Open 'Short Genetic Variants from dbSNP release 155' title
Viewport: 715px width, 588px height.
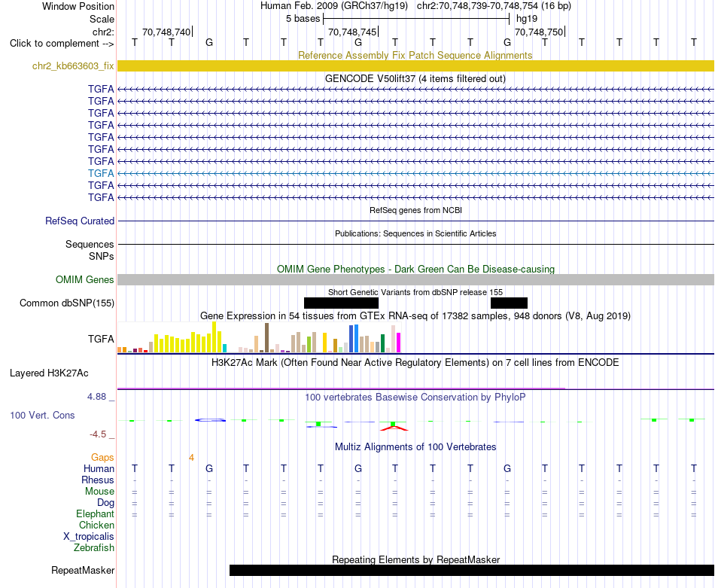point(415,292)
